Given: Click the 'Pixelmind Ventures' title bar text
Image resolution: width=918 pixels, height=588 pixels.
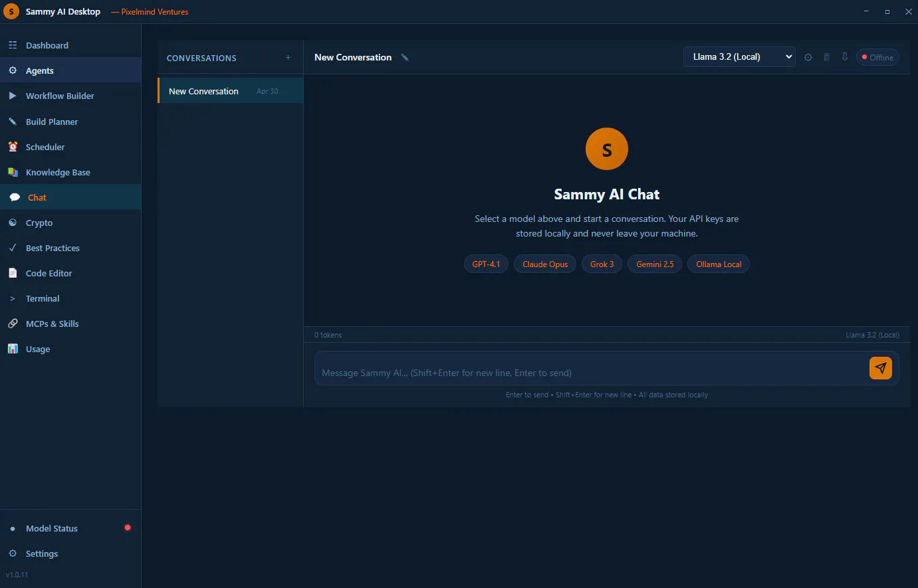Looking at the screenshot, I should [155, 12].
